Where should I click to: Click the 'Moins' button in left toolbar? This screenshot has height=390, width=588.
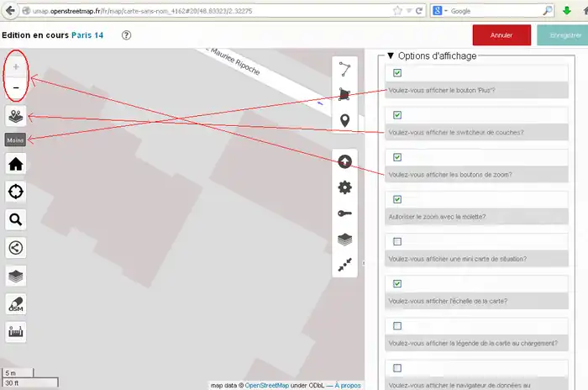[15, 140]
